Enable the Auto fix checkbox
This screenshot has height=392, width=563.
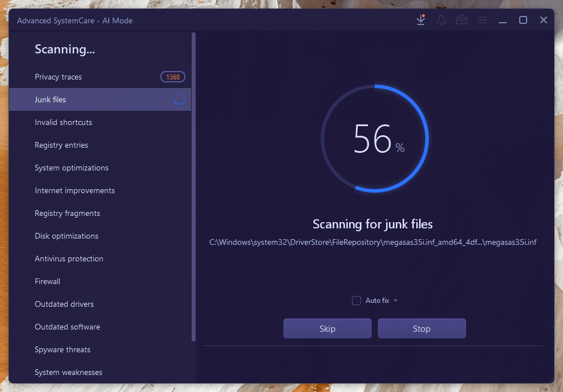coord(357,301)
